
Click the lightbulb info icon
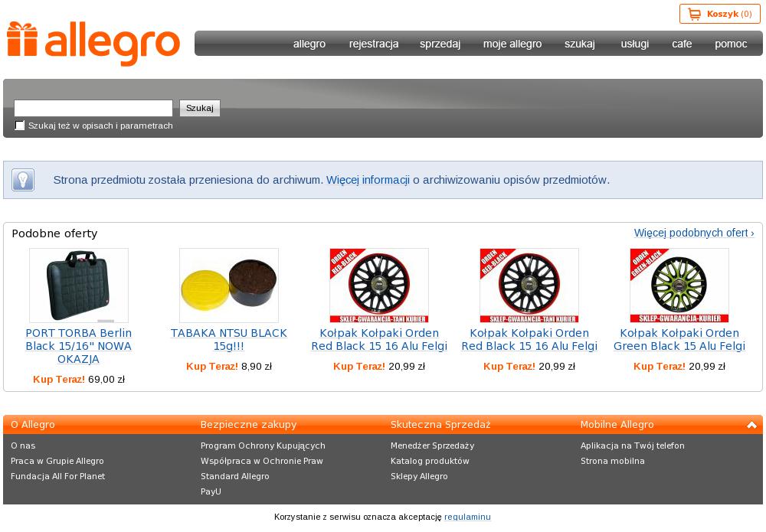click(x=23, y=180)
